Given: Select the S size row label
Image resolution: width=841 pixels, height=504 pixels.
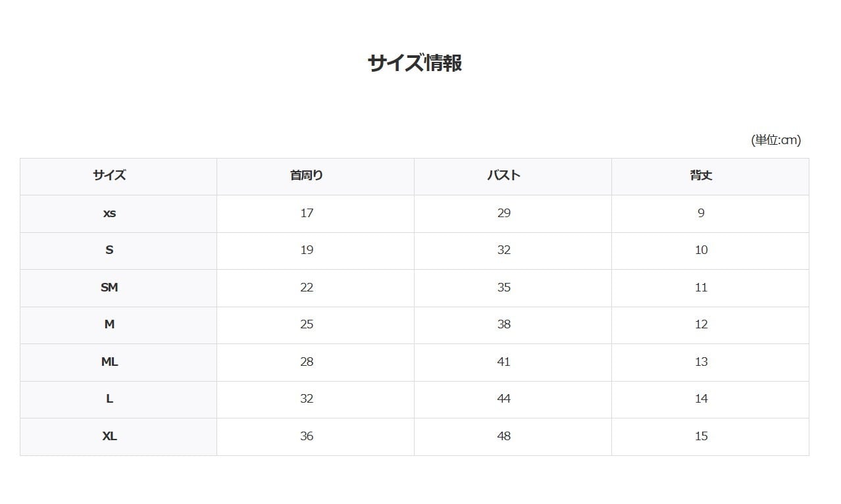Looking at the screenshot, I should (x=109, y=250).
